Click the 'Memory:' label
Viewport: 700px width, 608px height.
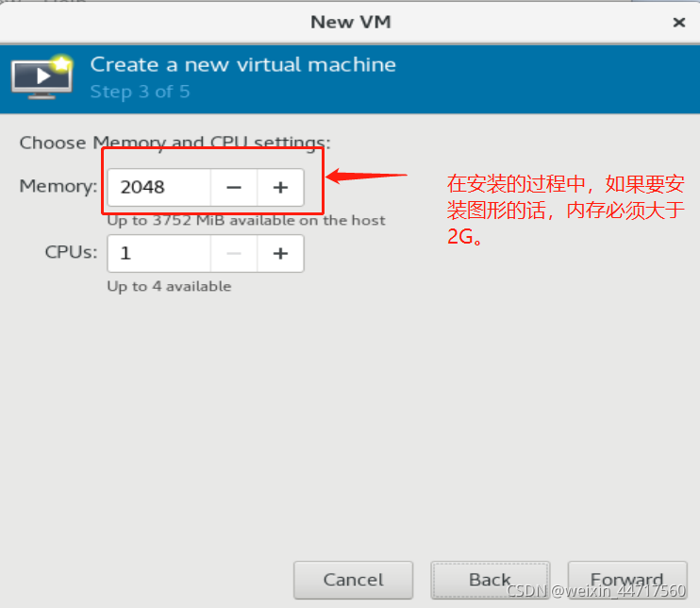[58, 186]
